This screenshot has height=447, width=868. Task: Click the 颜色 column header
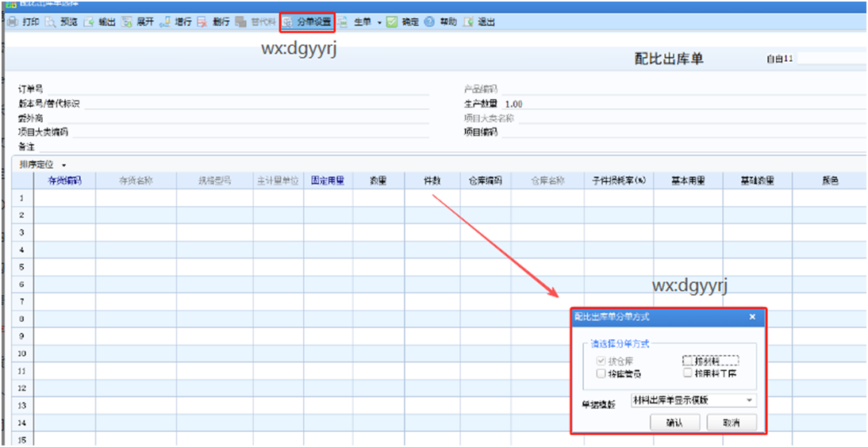click(830, 181)
